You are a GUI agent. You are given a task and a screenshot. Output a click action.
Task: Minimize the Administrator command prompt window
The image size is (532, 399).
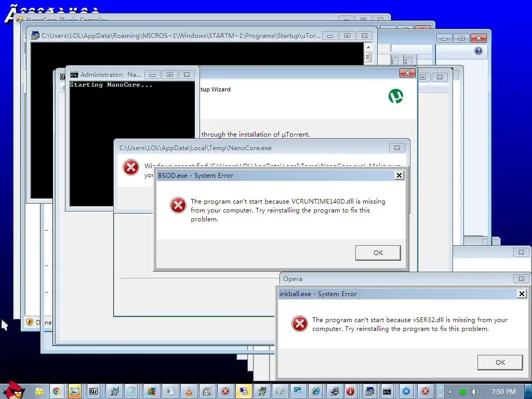[152, 75]
